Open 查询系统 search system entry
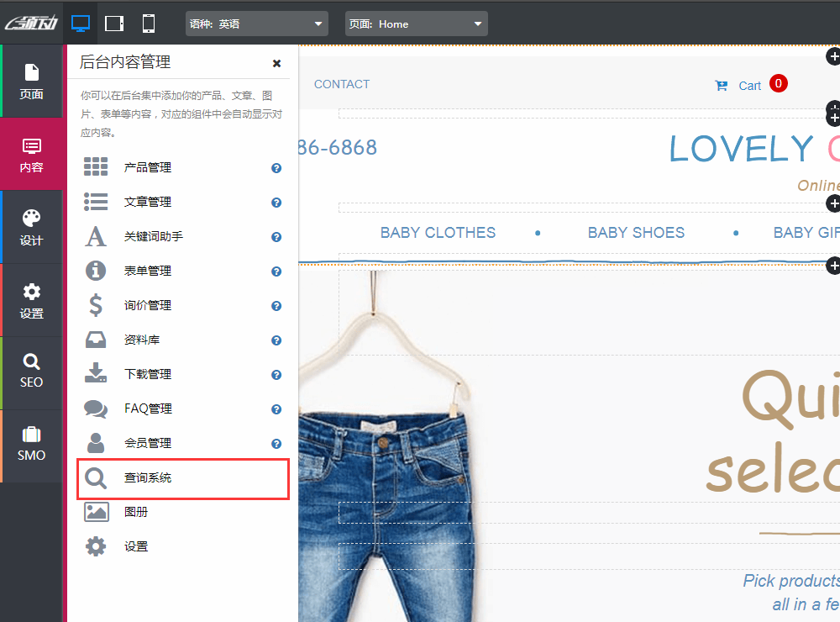The height and width of the screenshot is (622, 840). (x=148, y=478)
